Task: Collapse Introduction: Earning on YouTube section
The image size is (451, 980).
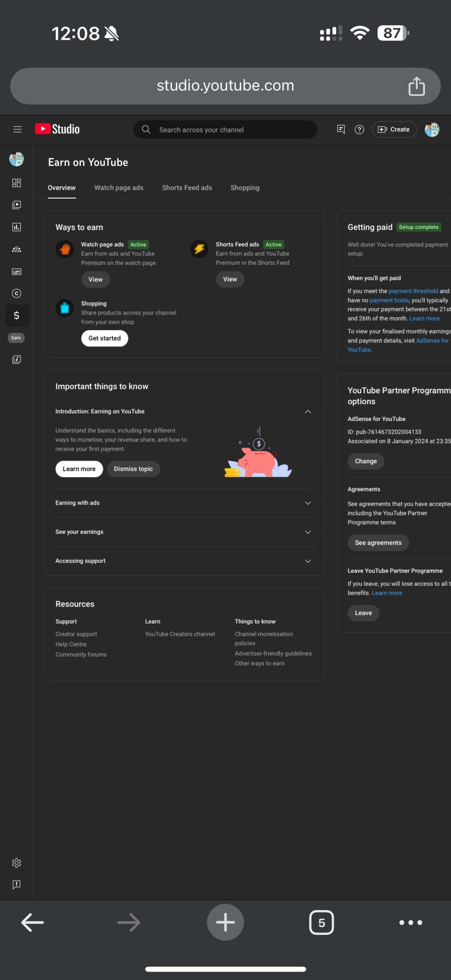Action: [x=308, y=412]
